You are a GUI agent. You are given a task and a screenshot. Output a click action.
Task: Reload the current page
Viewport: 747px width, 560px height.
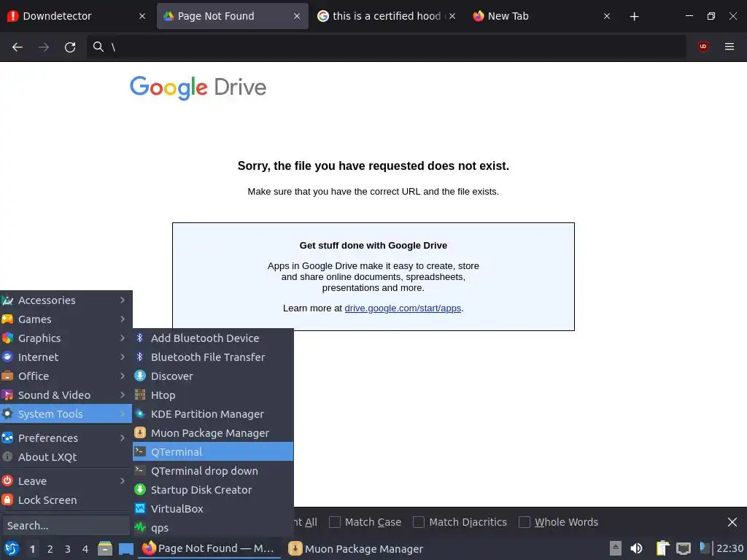coord(70,47)
